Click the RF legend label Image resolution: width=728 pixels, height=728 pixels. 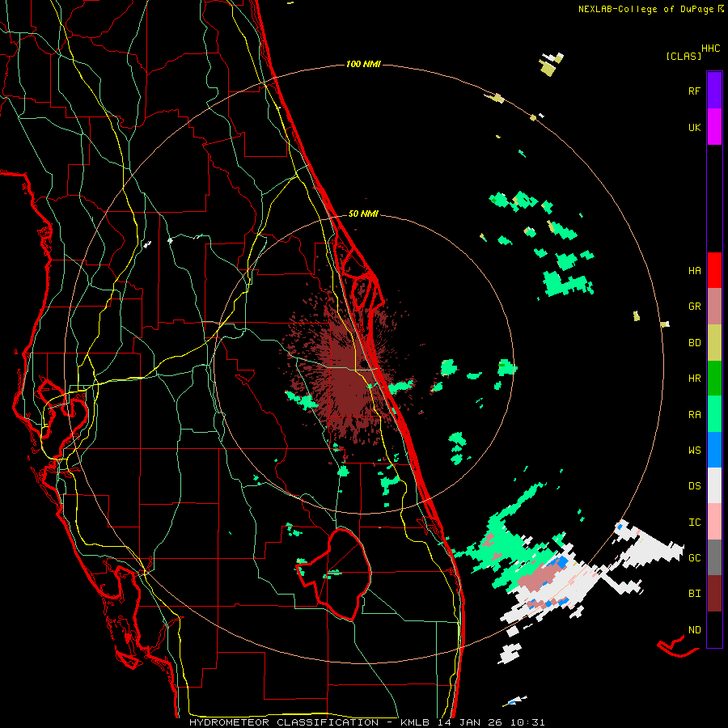(x=694, y=91)
